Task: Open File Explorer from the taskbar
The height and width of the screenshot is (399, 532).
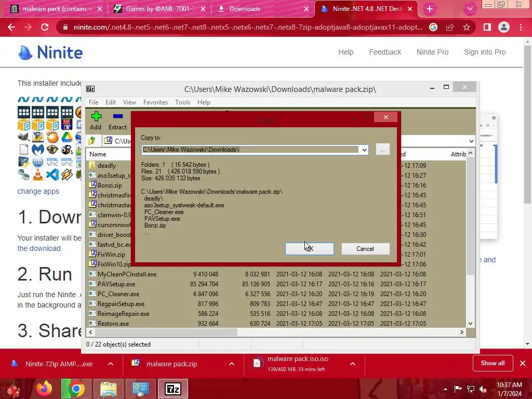Action: (x=108, y=389)
